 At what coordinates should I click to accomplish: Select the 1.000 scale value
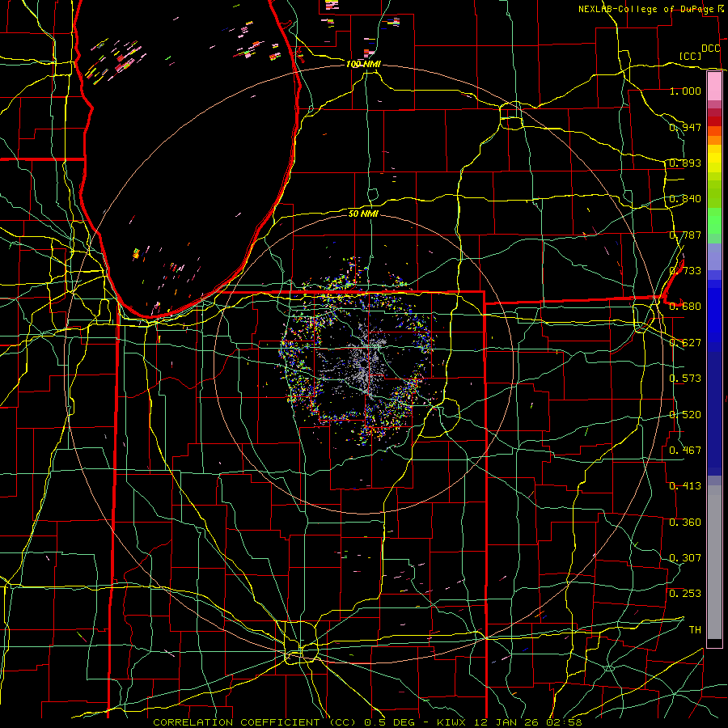(685, 91)
